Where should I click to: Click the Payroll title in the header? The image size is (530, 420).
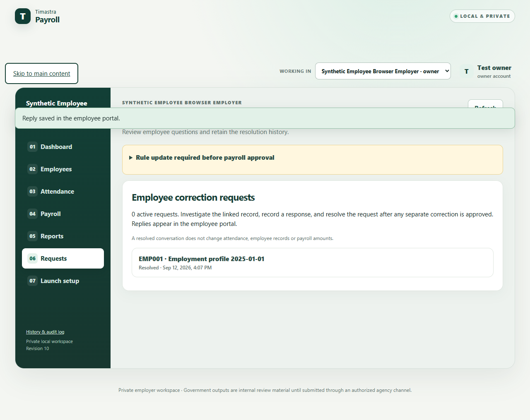tap(47, 20)
